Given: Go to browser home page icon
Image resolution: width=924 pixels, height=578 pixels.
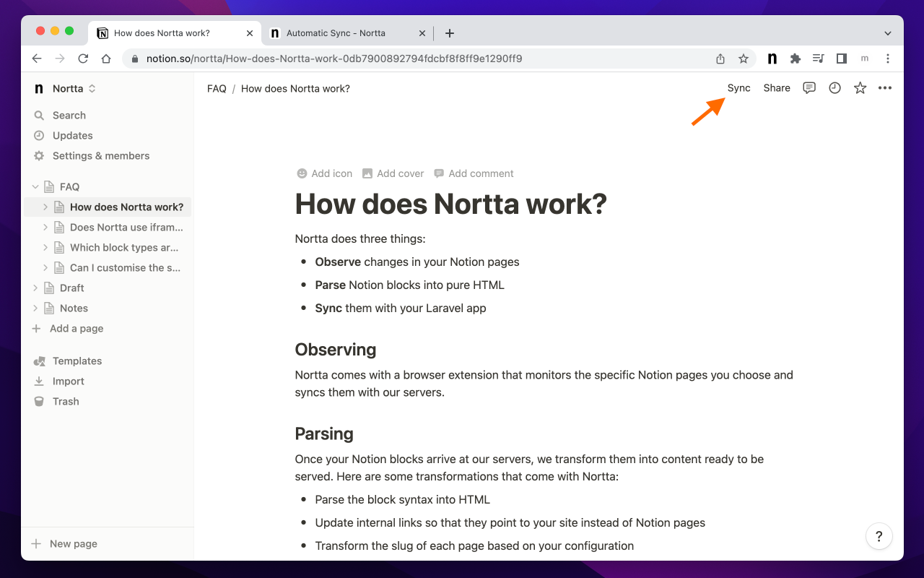Looking at the screenshot, I should coord(106,59).
